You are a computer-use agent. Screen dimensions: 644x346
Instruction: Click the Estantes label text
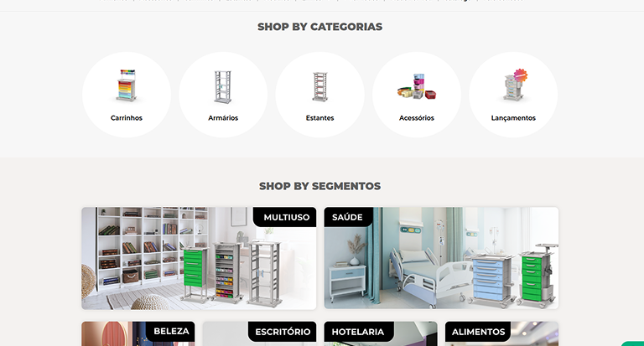(320, 118)
